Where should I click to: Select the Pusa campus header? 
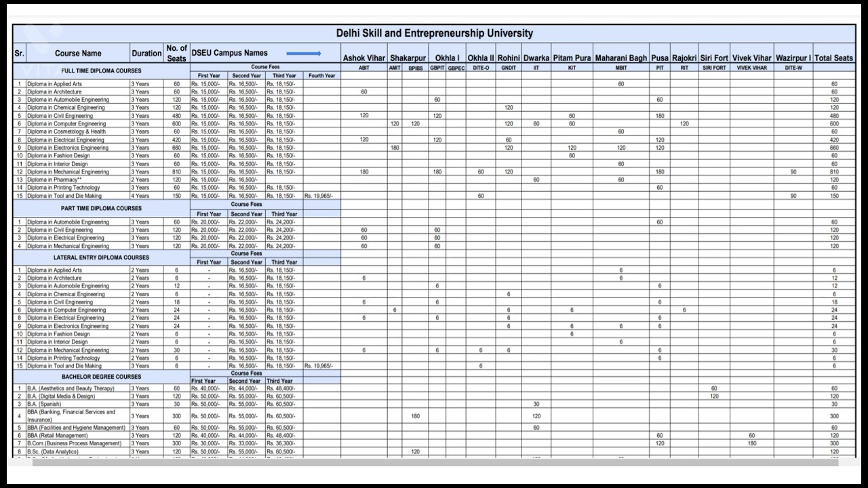659,58
